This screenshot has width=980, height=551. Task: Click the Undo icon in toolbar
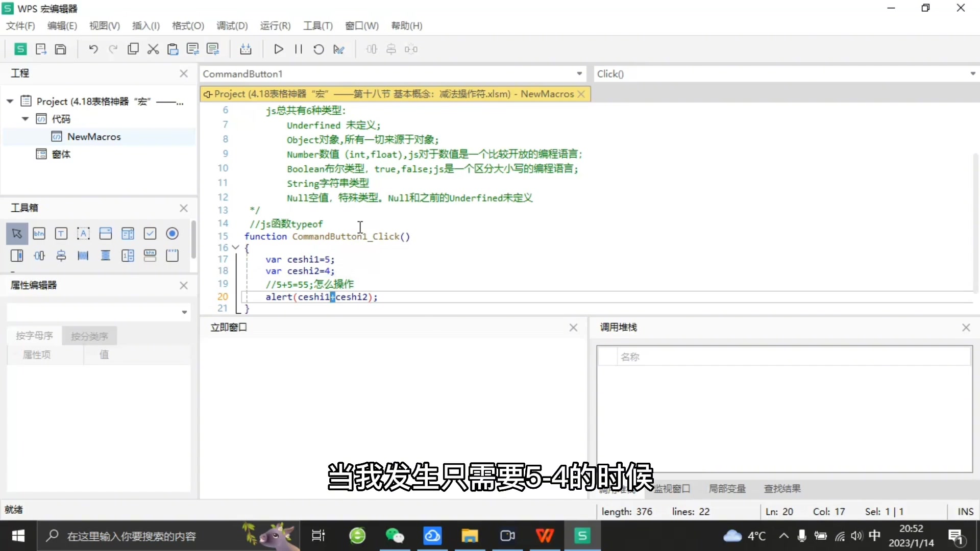[93, 49]
